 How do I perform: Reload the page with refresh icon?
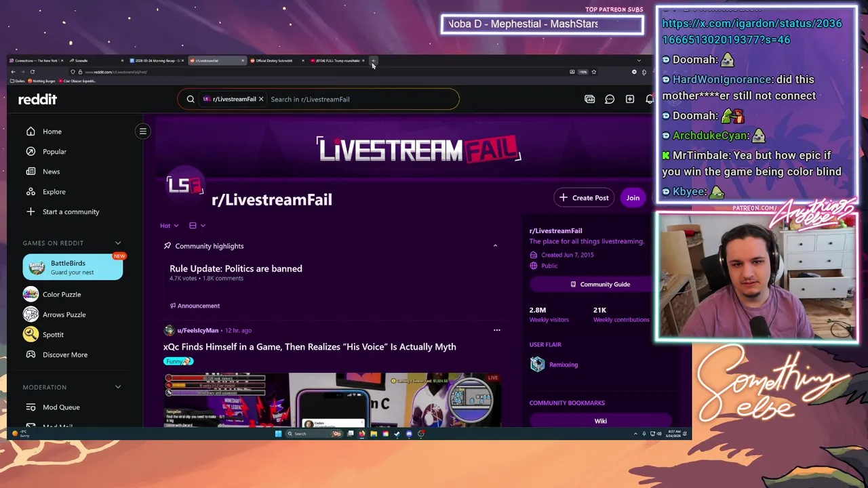click(32, 72)
